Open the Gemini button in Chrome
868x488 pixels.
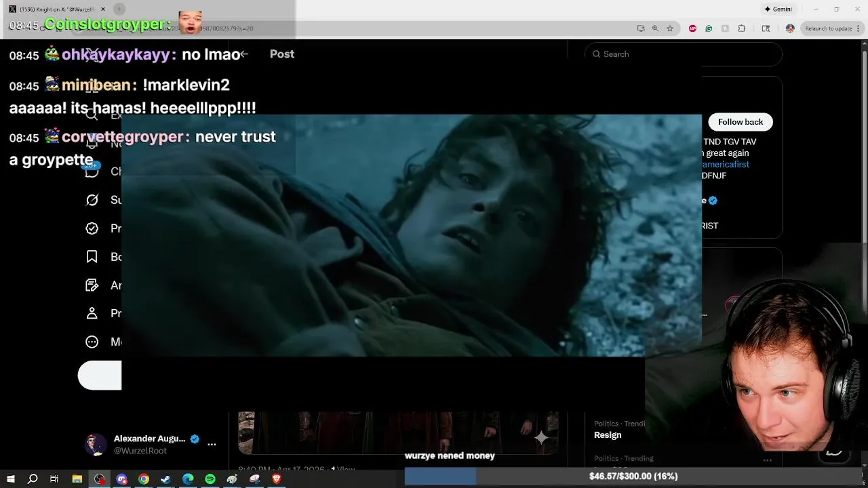tap(778, 9)
